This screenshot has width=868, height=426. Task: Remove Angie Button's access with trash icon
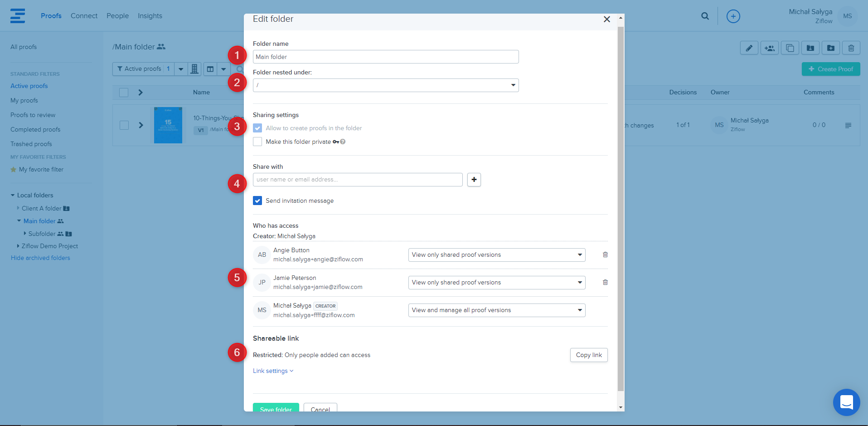(605, 255)
